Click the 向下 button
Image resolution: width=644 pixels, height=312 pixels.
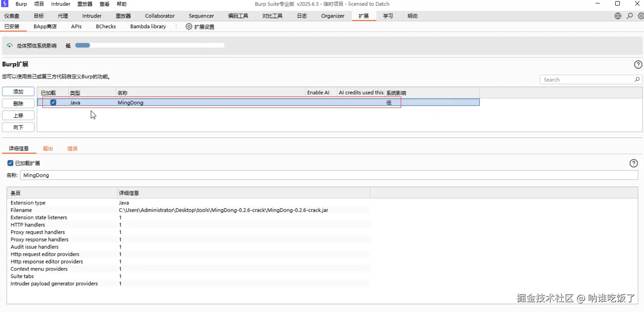point(18,127)
